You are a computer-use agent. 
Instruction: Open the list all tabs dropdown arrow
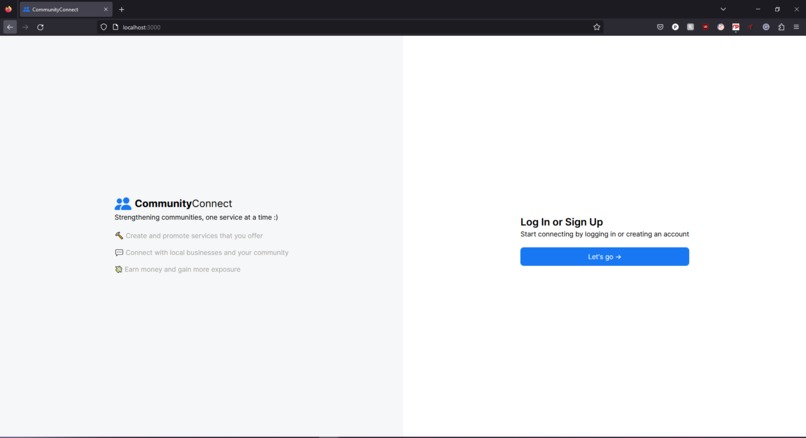coord(723,9)
